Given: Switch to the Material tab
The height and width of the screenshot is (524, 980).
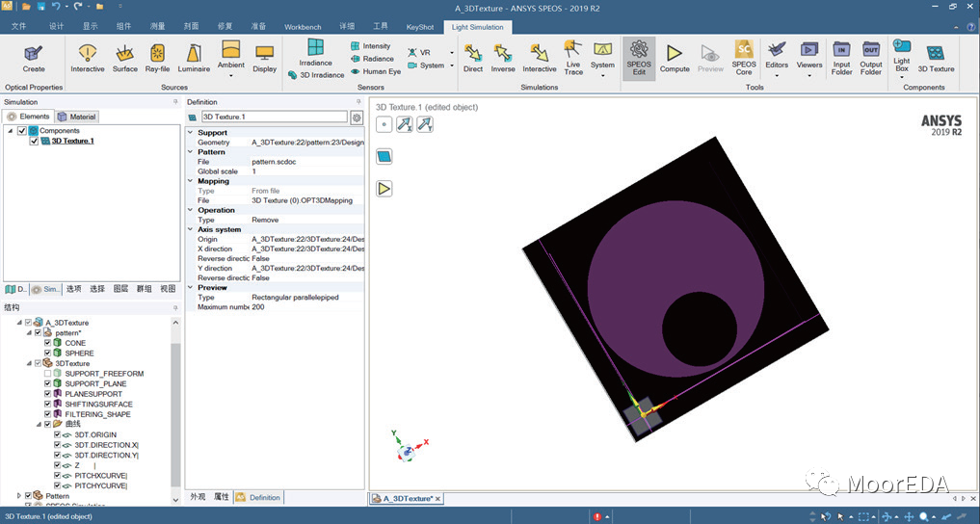Looking at the screenshot, I should [x=77, y=117].
